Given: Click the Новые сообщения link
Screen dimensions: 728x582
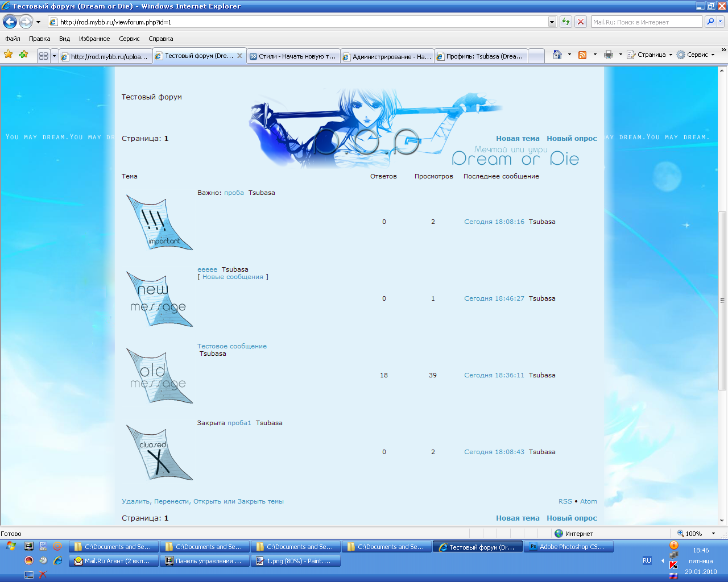Looking at the screenshot, I should coord(233,277).
